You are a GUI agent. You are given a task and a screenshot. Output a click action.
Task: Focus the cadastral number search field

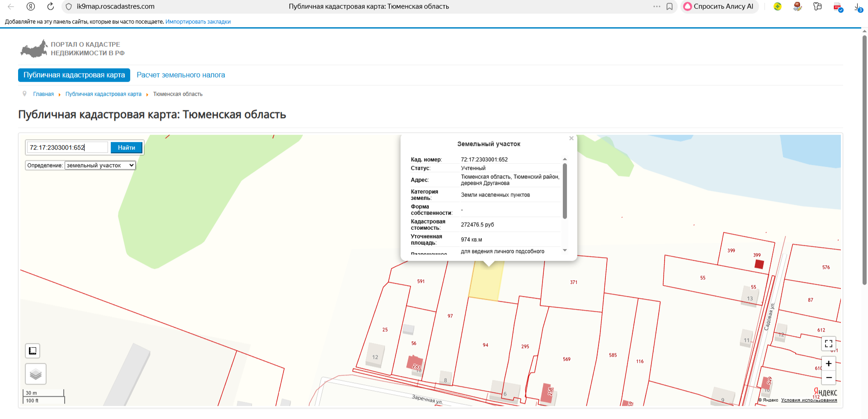coord(68,147)
